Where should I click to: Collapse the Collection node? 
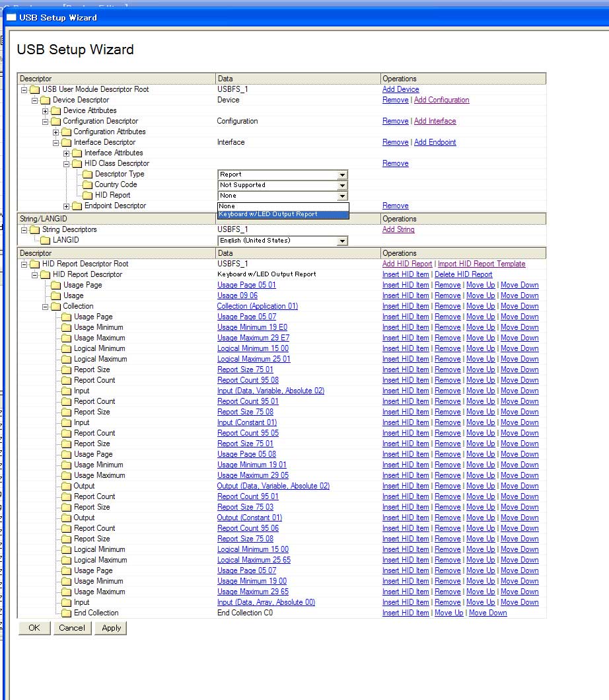click(x=45, y=307)
